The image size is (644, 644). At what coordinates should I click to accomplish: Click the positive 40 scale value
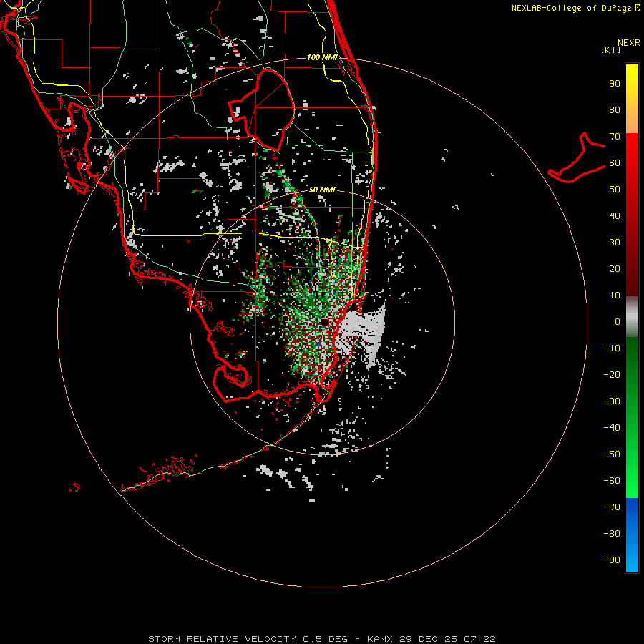615,215
